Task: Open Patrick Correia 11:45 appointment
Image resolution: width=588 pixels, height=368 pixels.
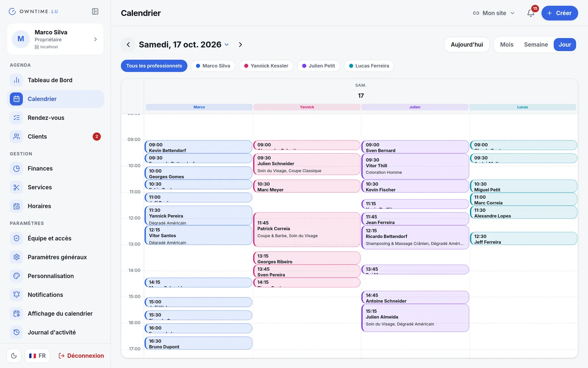Action: click(307, 229)
